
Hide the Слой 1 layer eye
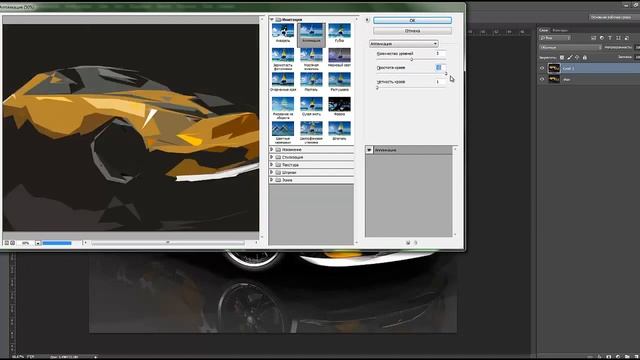(x=542, y=68)
